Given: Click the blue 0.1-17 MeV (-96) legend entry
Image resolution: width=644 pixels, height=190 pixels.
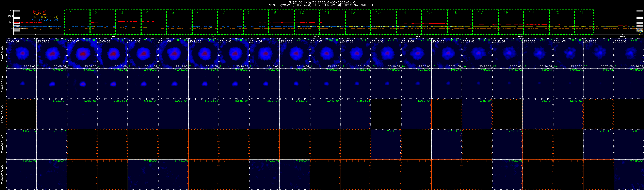Looking at the screenshot, I should tap(45, 19).
